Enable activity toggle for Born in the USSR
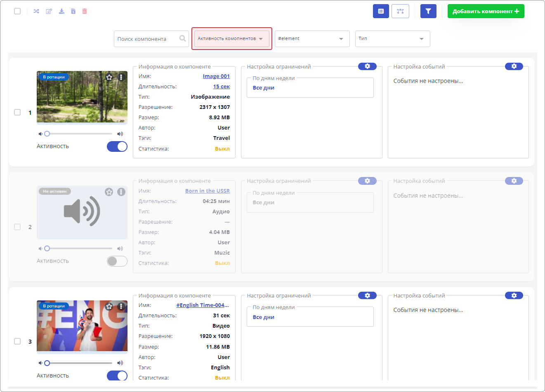The height and width of the screenshot is (392, 545). click(x=117, y=261)
